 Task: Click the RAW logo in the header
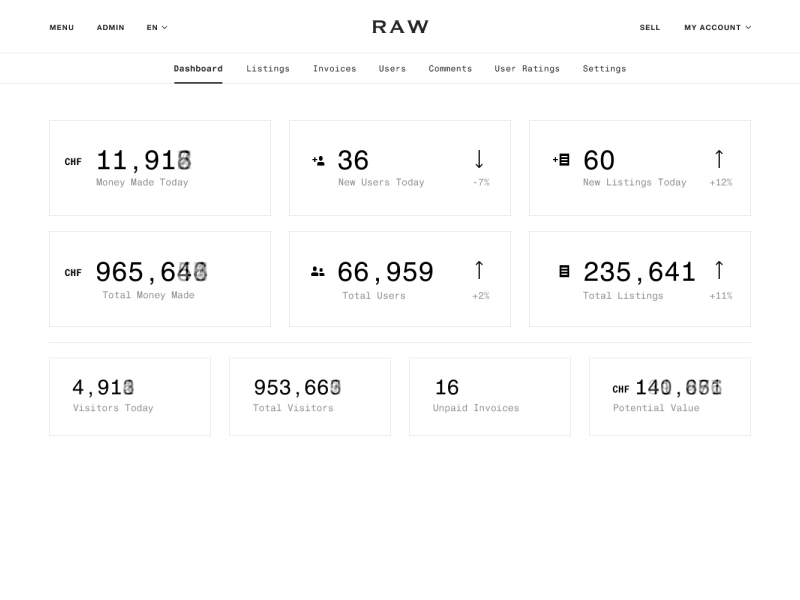(400, 27)
